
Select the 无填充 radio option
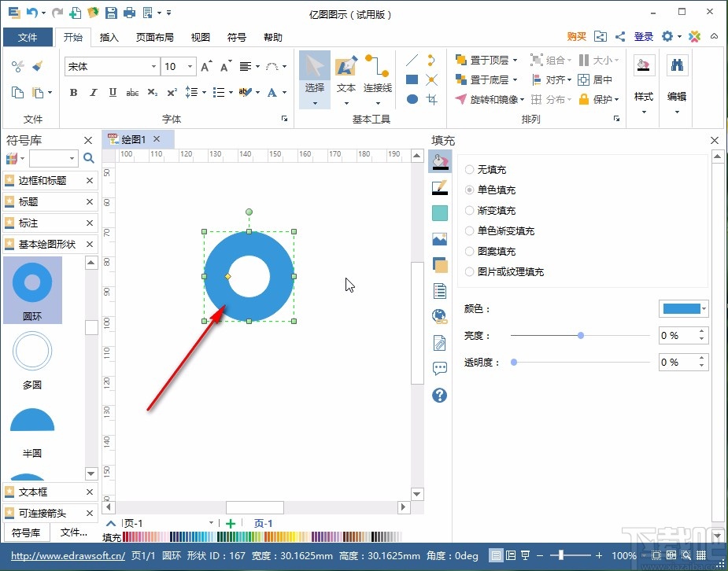pyautogui.click(x=469, y=169)
